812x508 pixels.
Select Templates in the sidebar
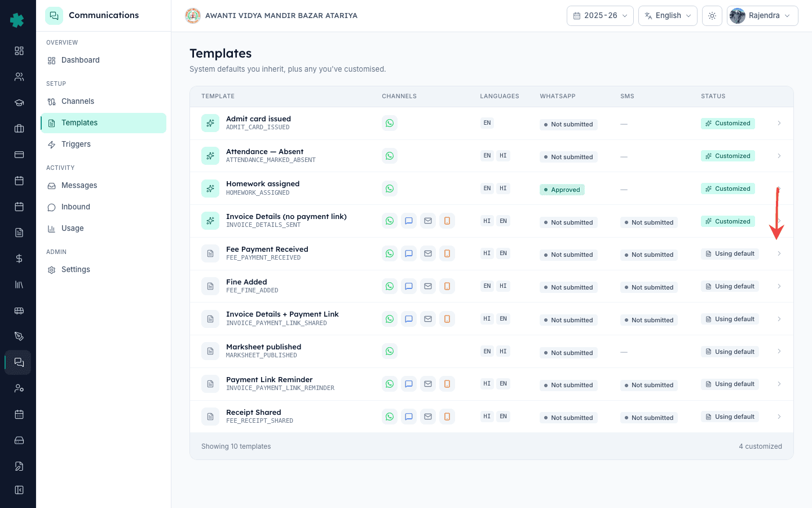click(x=103, y=123)
